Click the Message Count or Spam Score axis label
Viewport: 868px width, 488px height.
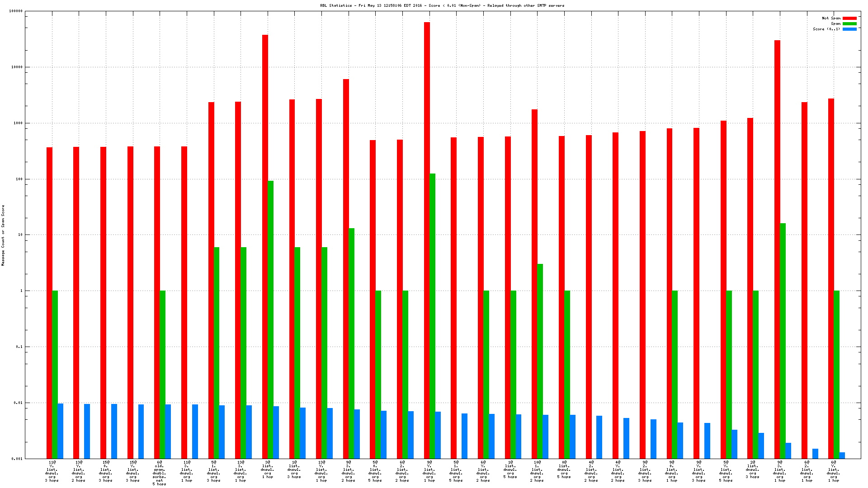pyautogui.click(x=3, y=235)
